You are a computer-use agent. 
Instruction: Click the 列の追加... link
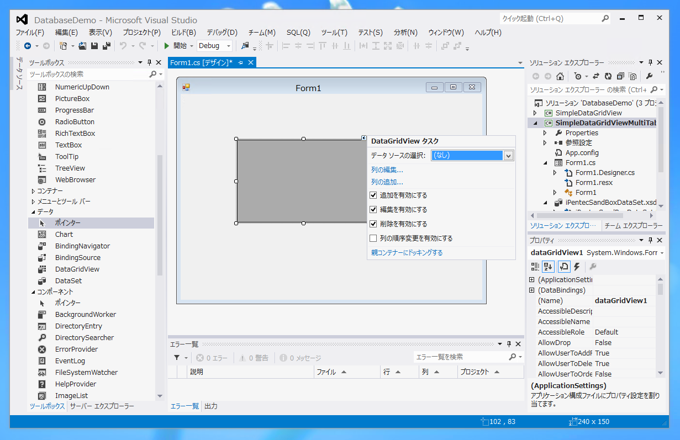(387, 182)
